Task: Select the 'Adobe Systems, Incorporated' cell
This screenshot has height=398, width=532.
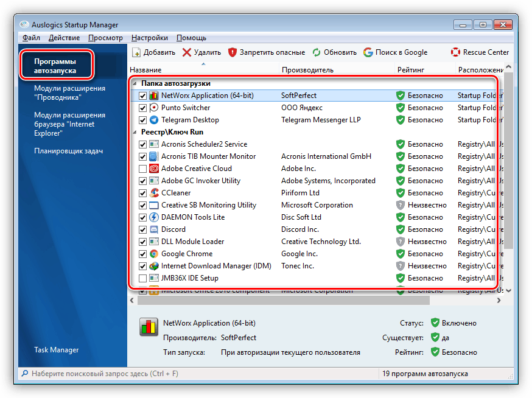Action: (x=328, y=181)
